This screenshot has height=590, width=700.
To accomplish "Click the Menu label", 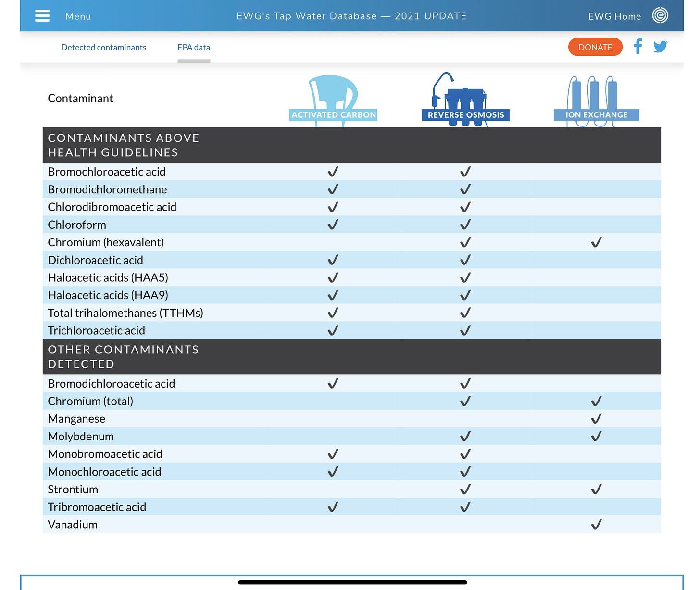I will [x=78, y=16].
